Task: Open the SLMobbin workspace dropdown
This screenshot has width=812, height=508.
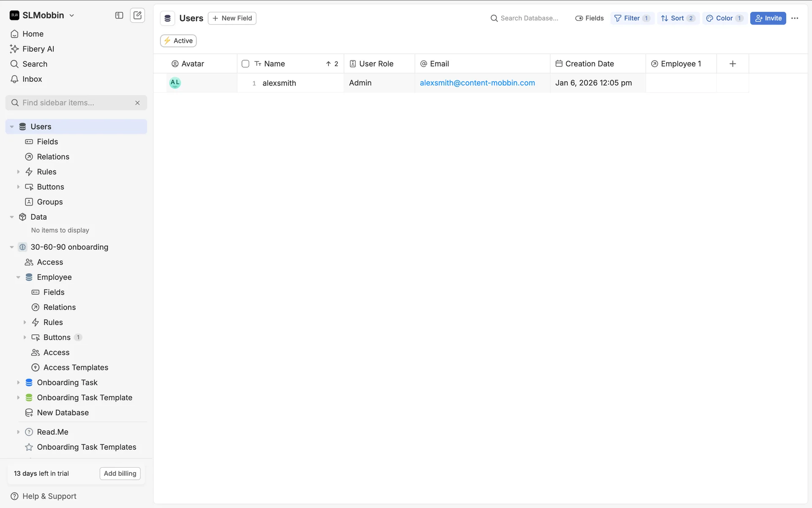Action: pos(42,16)
